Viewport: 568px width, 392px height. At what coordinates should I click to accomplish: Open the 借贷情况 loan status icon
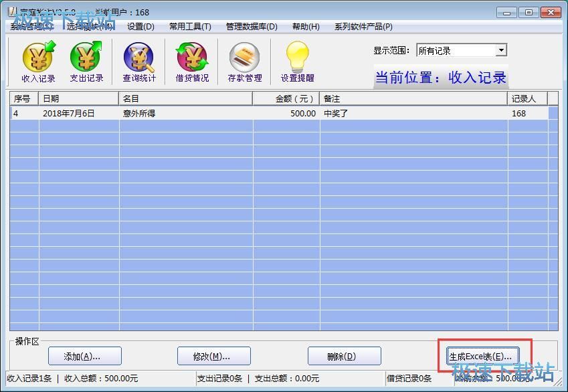(192, 62)
